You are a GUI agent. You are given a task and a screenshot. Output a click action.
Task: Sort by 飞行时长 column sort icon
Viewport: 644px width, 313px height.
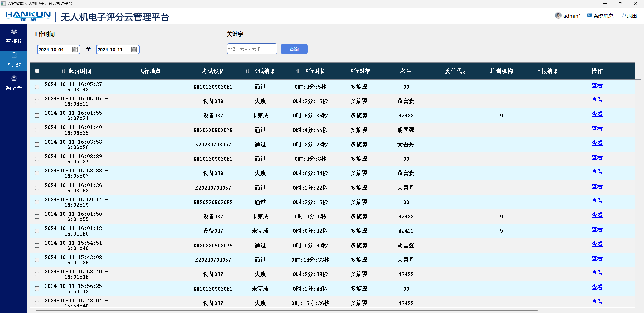point(298,71)
